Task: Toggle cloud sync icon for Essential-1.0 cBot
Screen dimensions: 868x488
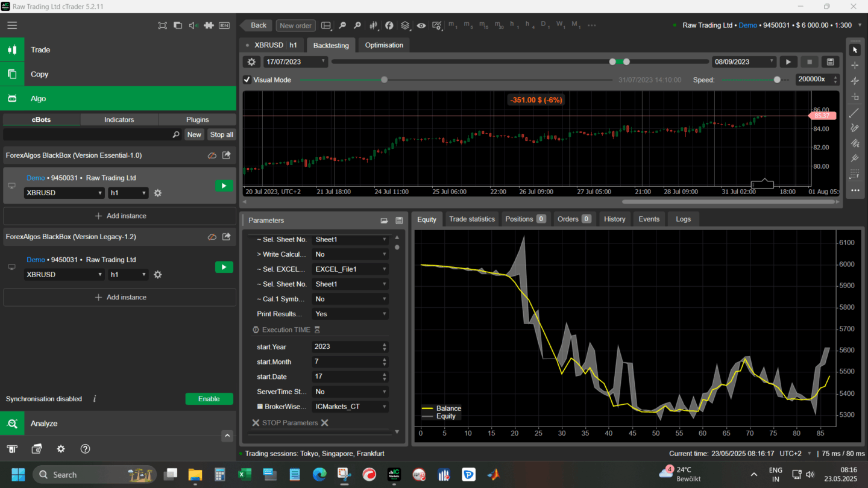Action: [212, 155]
